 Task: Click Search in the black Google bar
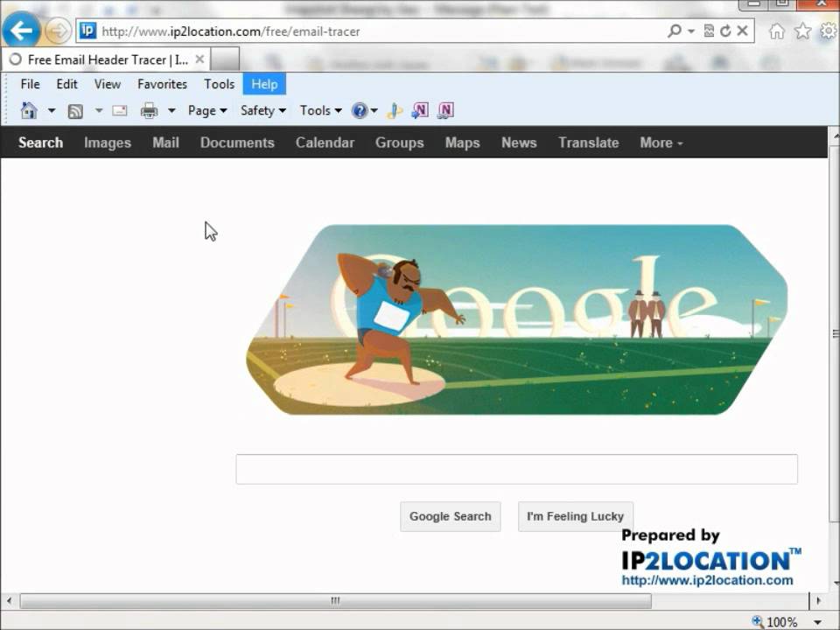tap(41, 143)
